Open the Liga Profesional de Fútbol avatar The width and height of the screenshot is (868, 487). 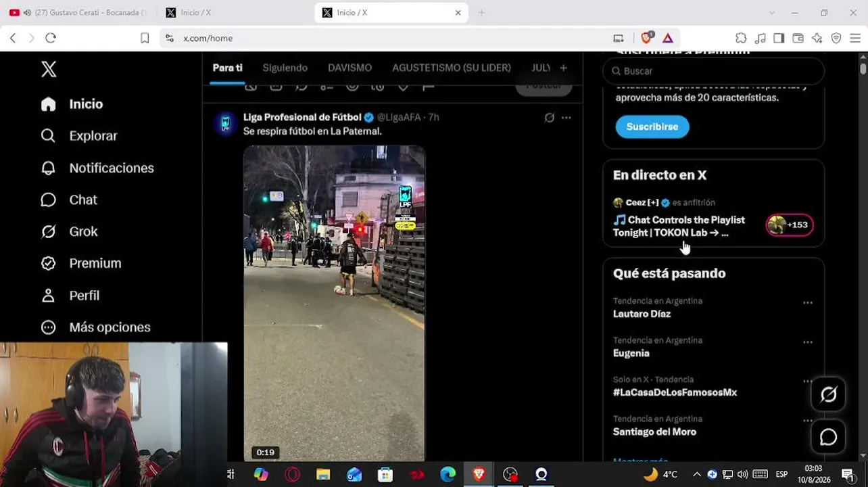coord(226,124)
